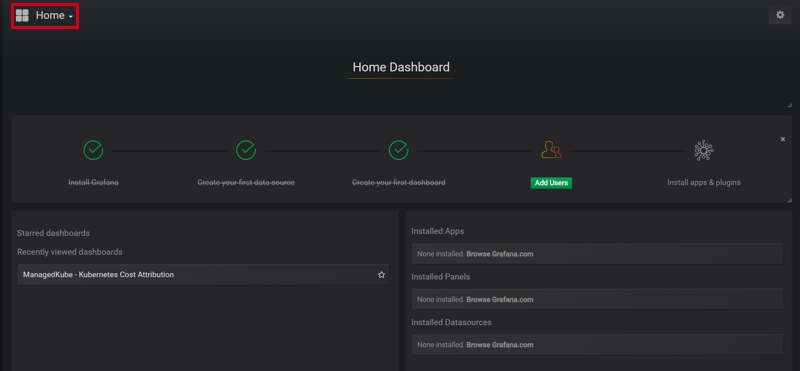Close the getting started steps panel

click(783, 139)
